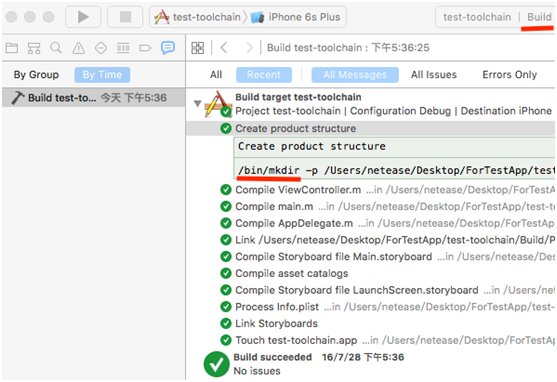
Task: Click the green check beside Compile main.m
Action: (x=226, y=206)
